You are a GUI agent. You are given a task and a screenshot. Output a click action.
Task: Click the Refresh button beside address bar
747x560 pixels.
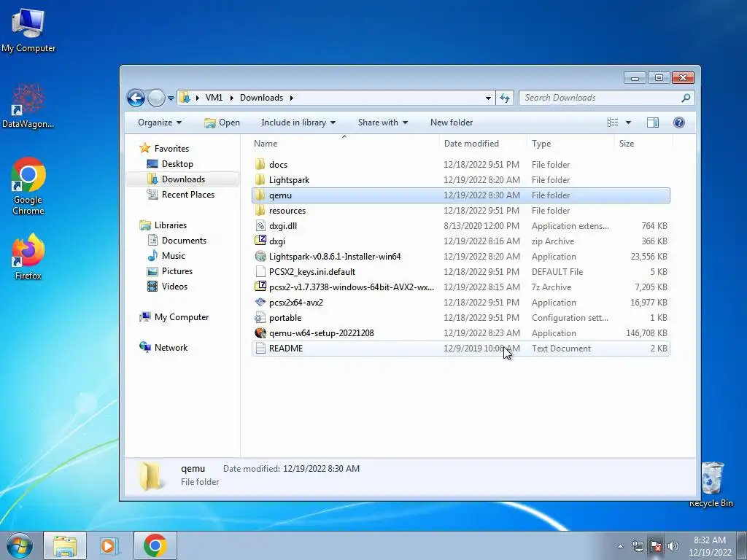pyautogui.click(x=505, y=98)
